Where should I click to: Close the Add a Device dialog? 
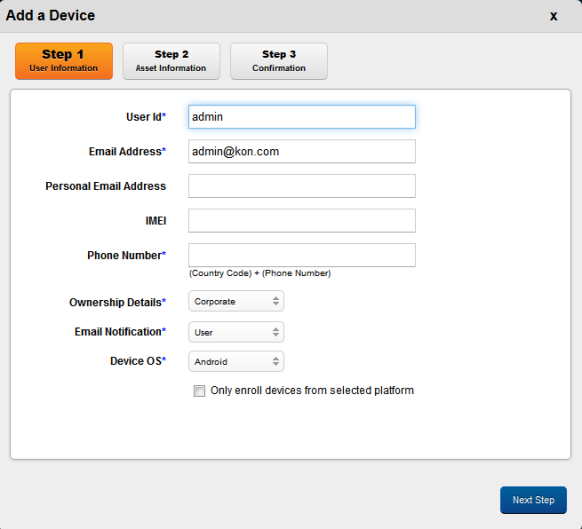(x=553, y=16)
